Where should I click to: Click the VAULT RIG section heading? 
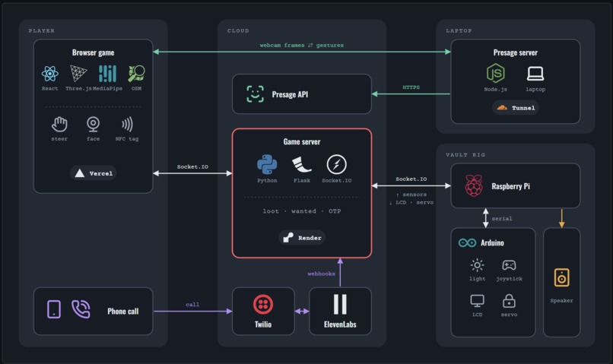pos(465,155)
